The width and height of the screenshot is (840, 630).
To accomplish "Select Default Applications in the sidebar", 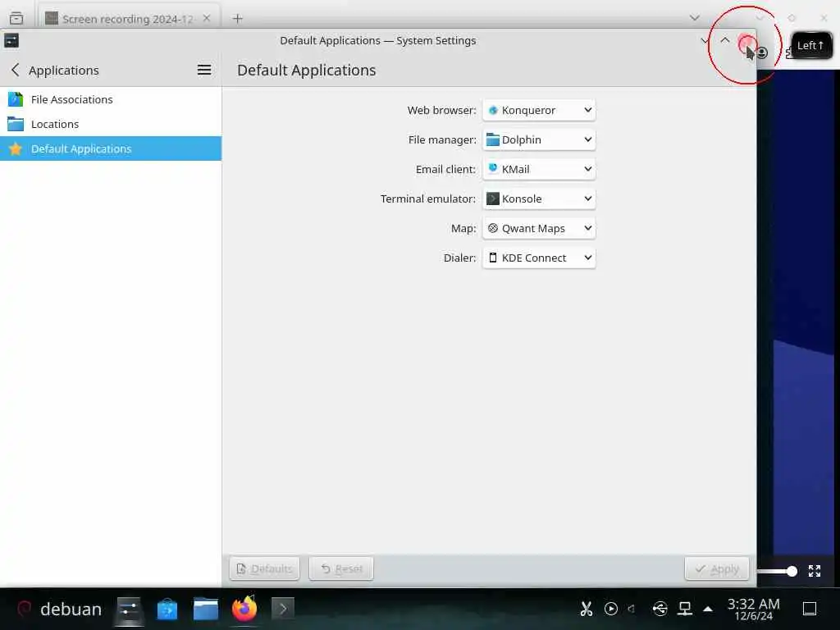I will 111,149.
